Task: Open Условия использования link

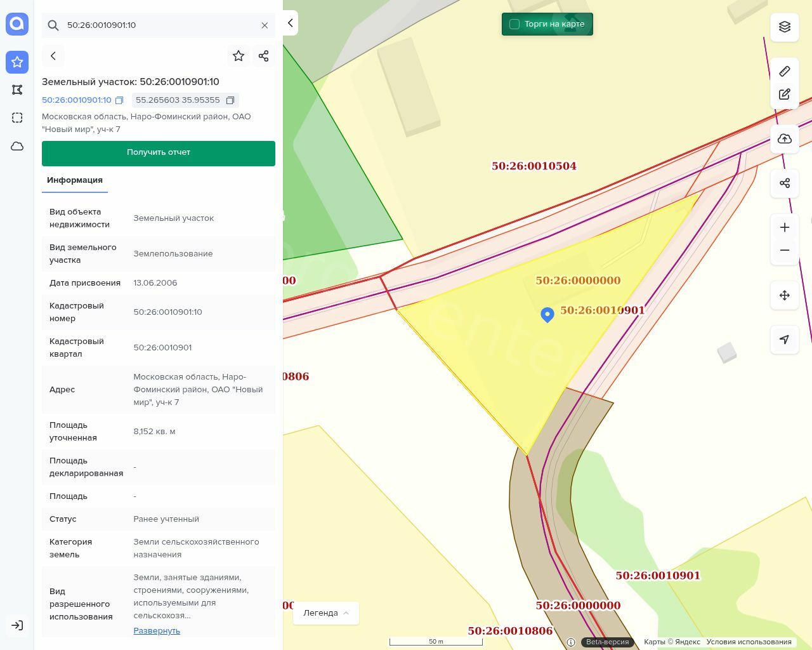Action: point(749,642)
